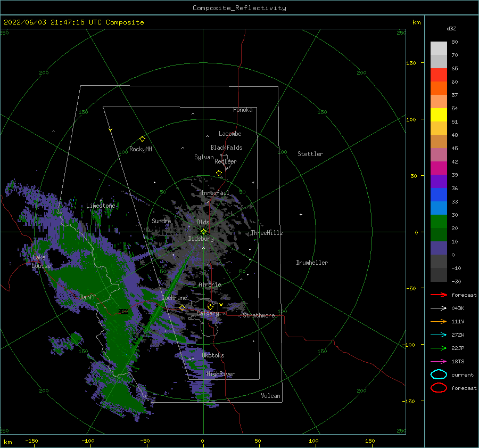479x448 pixels.
Task: Click the Drumheller location label
Action: 312,263
